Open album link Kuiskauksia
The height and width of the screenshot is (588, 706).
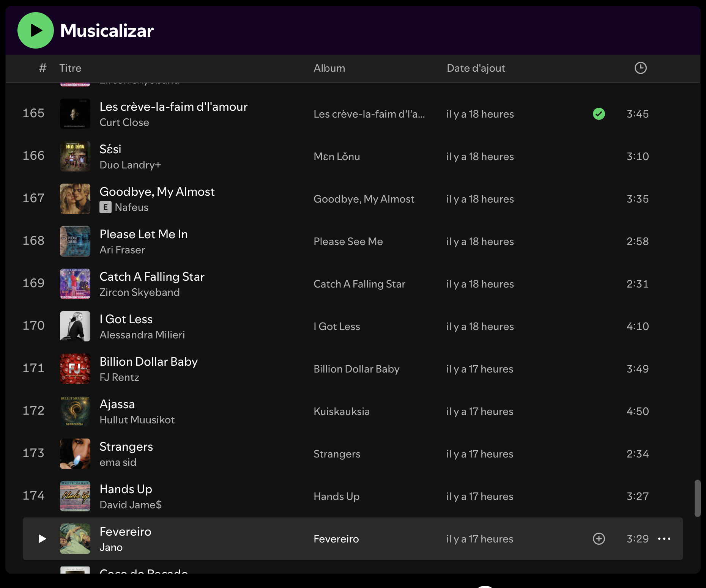[x=342, y=412]
